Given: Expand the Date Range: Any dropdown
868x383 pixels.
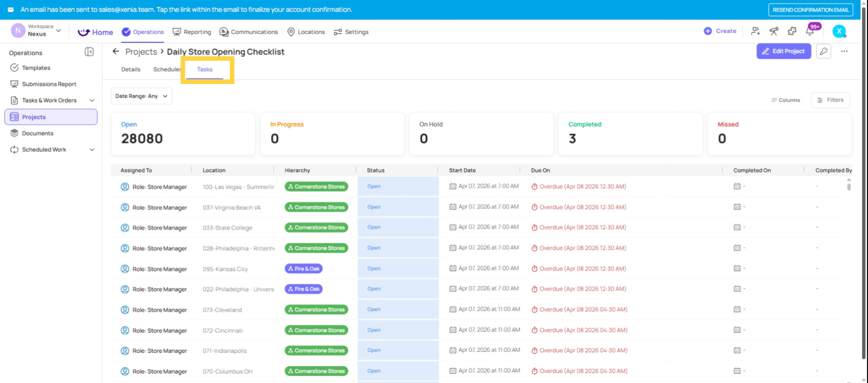Looking at the screenshot, I should [142, 96].
